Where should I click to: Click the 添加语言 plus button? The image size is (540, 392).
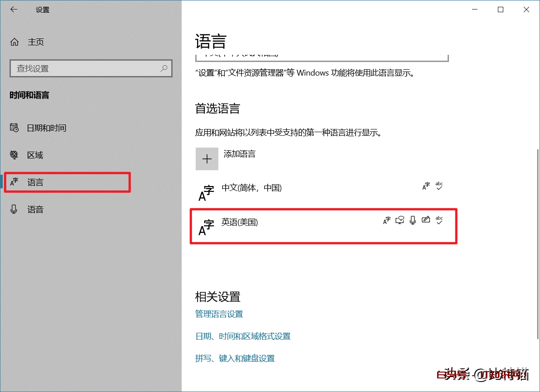click(x=207, y=159)
